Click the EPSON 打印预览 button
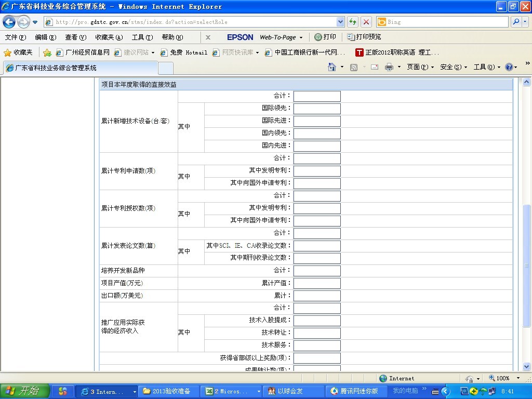This screenshot has width=532, height=399. [364, 37]
